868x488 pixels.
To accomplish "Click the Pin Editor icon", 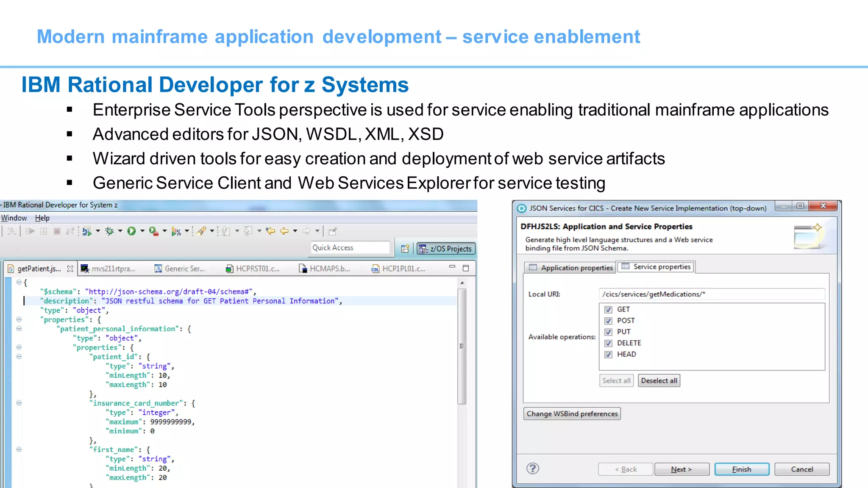I will [333, 231].
